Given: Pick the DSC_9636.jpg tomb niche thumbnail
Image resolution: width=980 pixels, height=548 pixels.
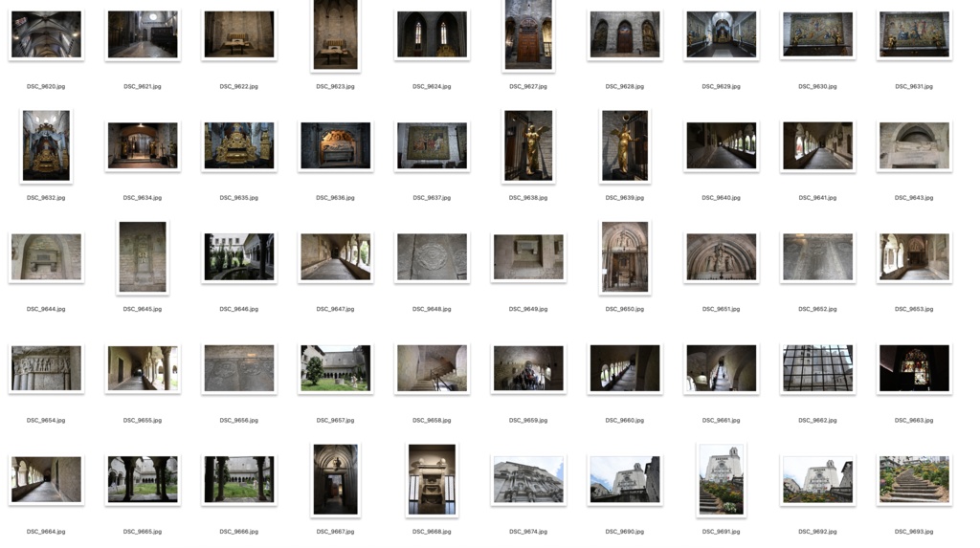Looking at the screenshot, I should click(336, 145).
